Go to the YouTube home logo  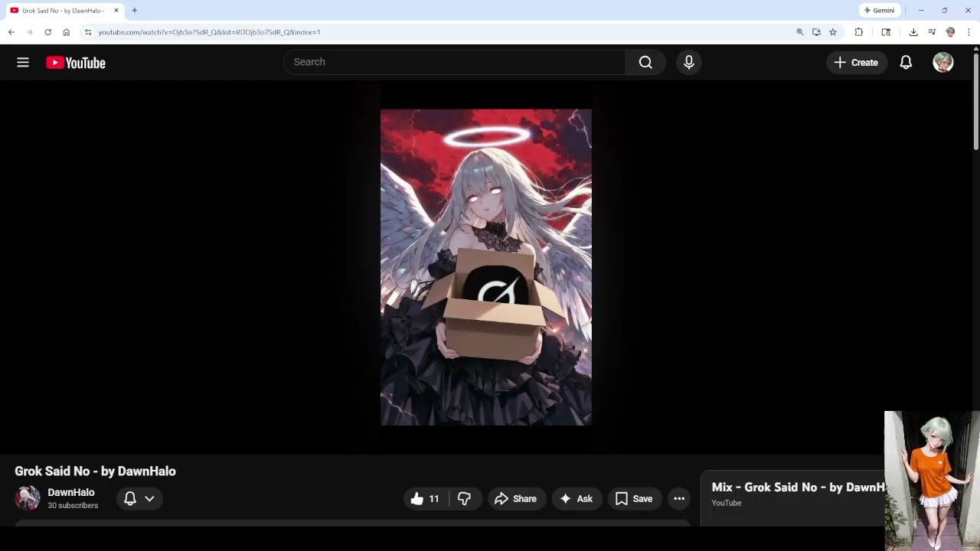pyautogui.click(x=76, y=63)
